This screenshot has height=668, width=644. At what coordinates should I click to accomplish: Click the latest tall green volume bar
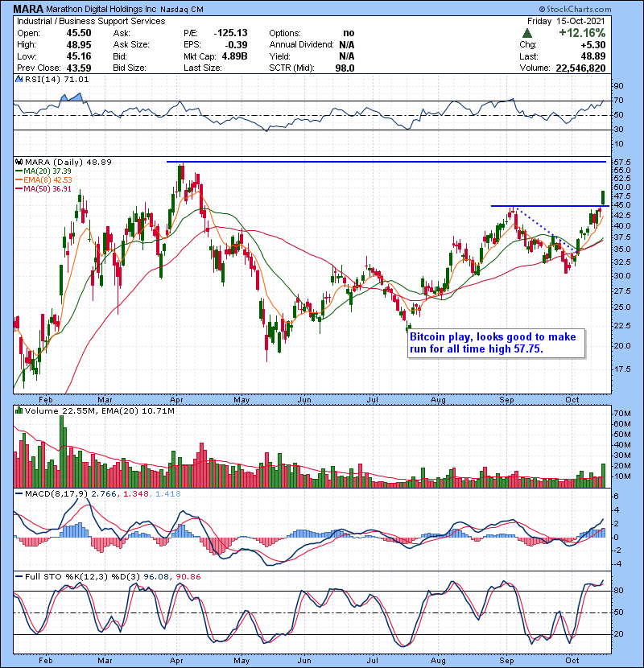point(603,476)
